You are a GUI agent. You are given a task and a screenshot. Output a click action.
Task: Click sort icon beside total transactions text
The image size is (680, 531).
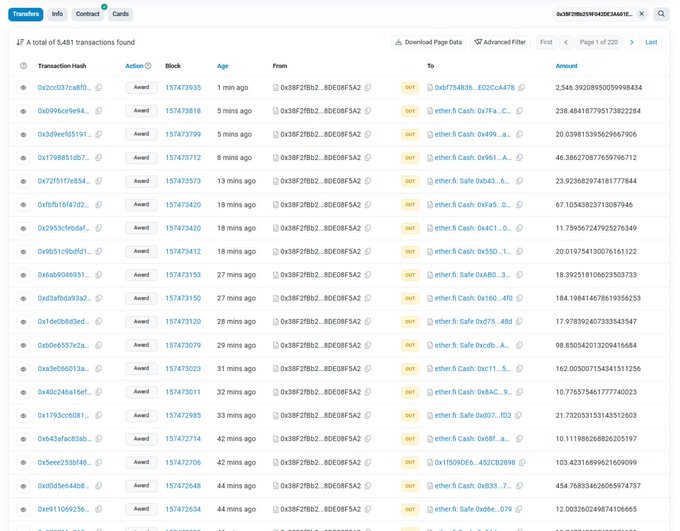(x=20, y=42)
